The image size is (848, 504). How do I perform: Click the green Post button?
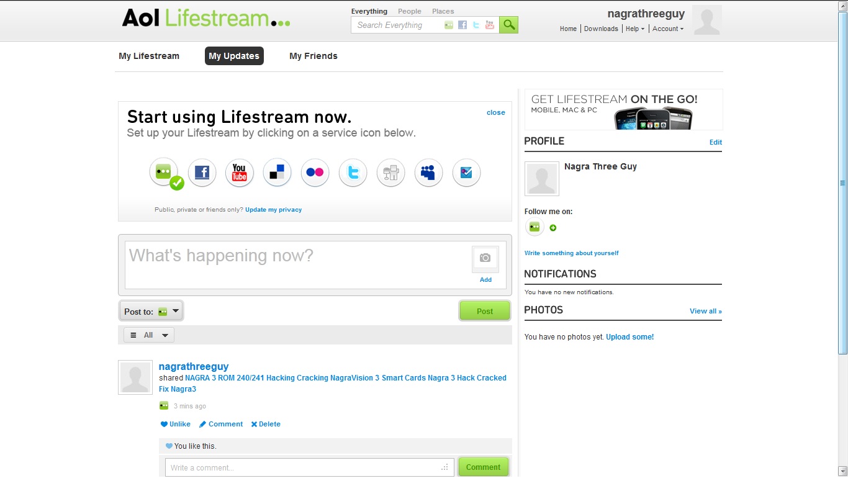[485, 311]
